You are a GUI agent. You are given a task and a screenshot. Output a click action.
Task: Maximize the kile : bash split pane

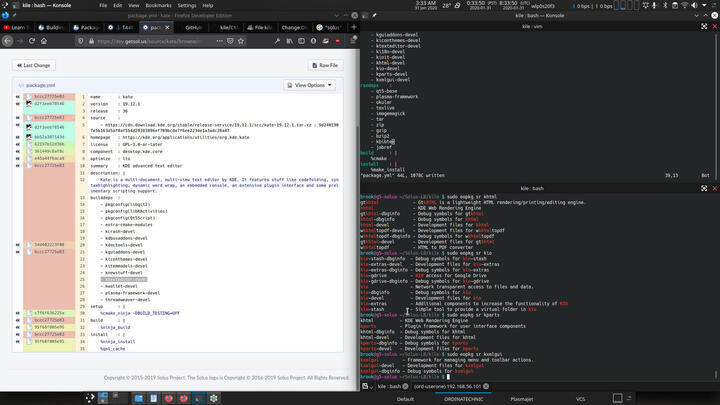pos(704,188)
